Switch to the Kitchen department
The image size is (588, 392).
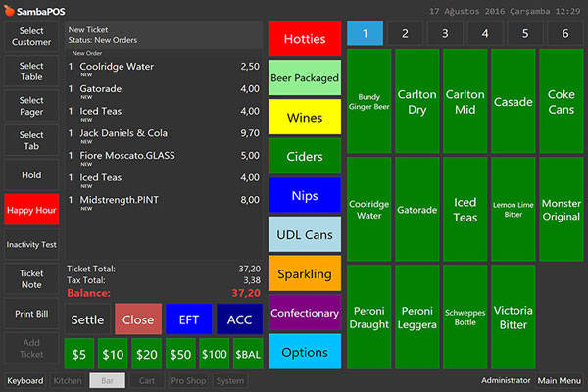click(x=68, y=380)
